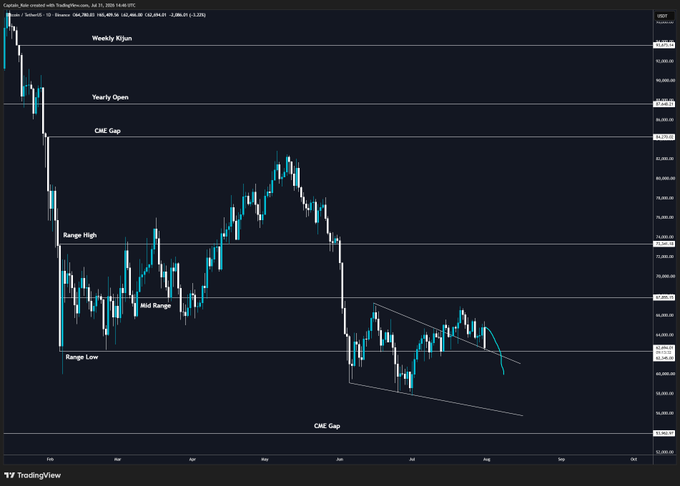This screenshot has width=680, height=486.
Task: Click the 70,000.00 price scale value
Action: point(666,276)
